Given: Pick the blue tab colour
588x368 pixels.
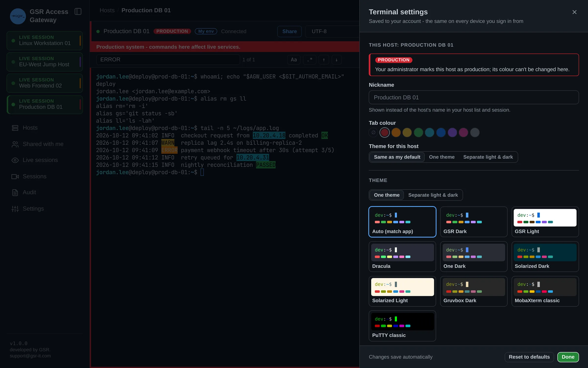Looking at the screenshot, I should (441, 132).
